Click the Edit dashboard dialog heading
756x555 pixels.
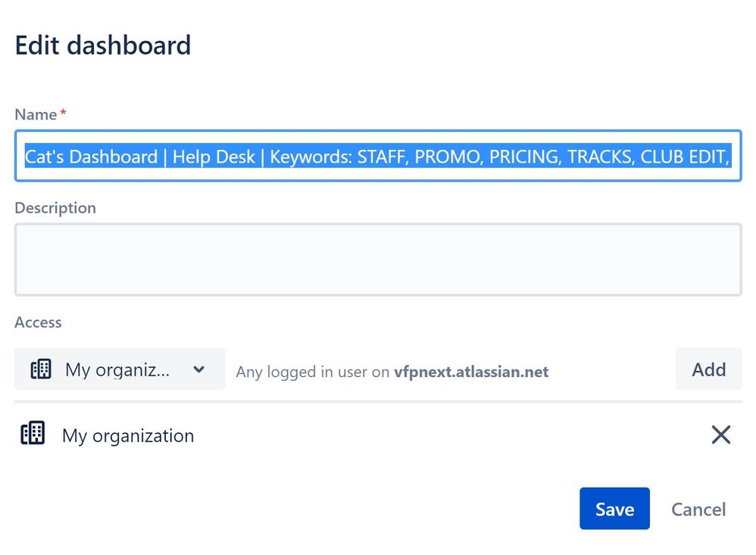point(103,45)
